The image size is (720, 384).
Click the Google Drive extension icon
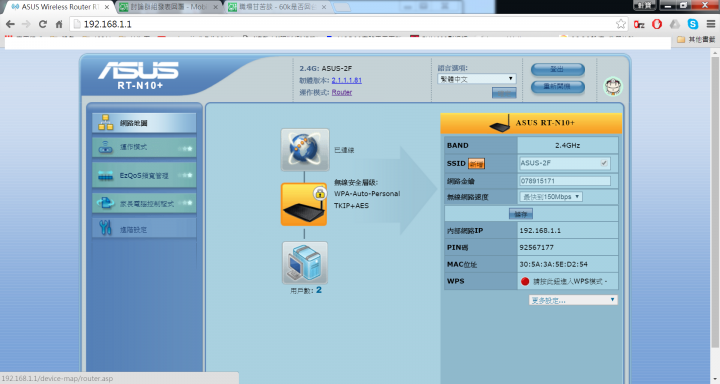(x=675, y=24)
